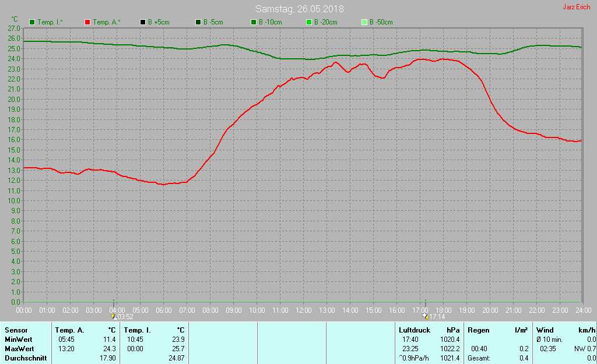Image resolution: width=597 pixels, height=364 pixels.
Task: Open the Jarz Erich link
Action: click(575, 8)
